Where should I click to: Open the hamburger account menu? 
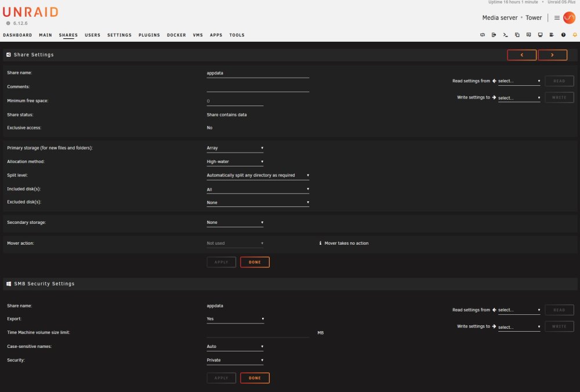click(557, 18)
